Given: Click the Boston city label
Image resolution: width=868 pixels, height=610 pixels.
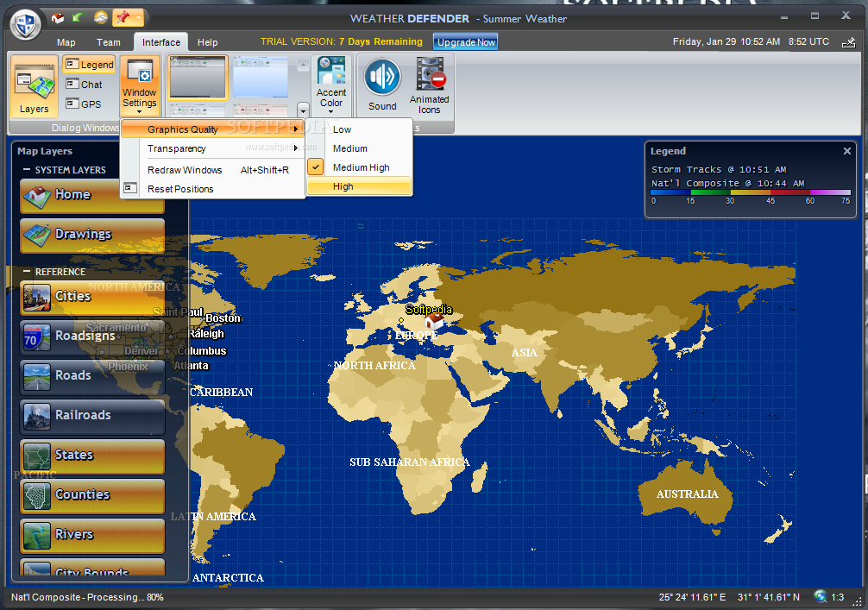Looking at the screenshot, I should coord(223,318).
